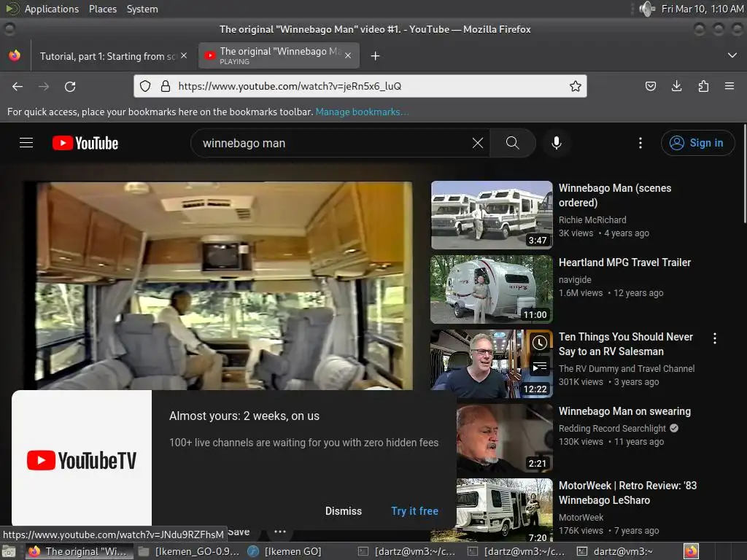Click the Sign in button
This screenshot has width=747, height=560.
coord(697,143)
